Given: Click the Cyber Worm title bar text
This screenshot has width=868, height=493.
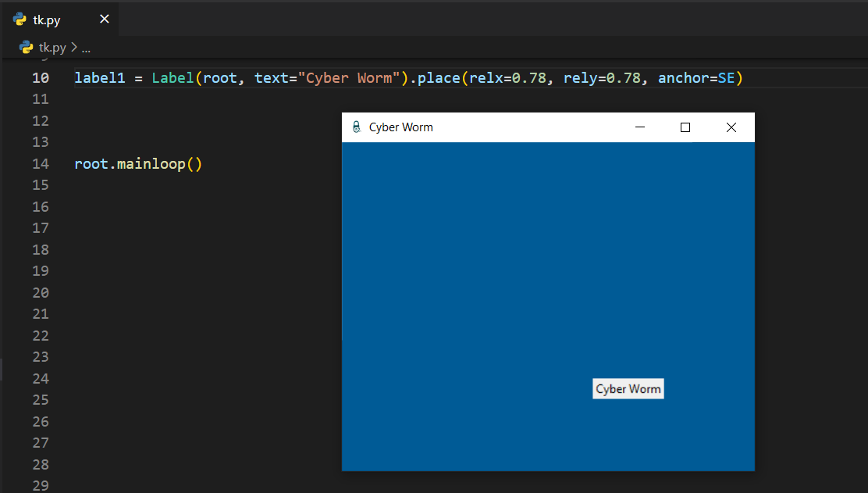Looking at the screenshot, I should coord(400,127).
